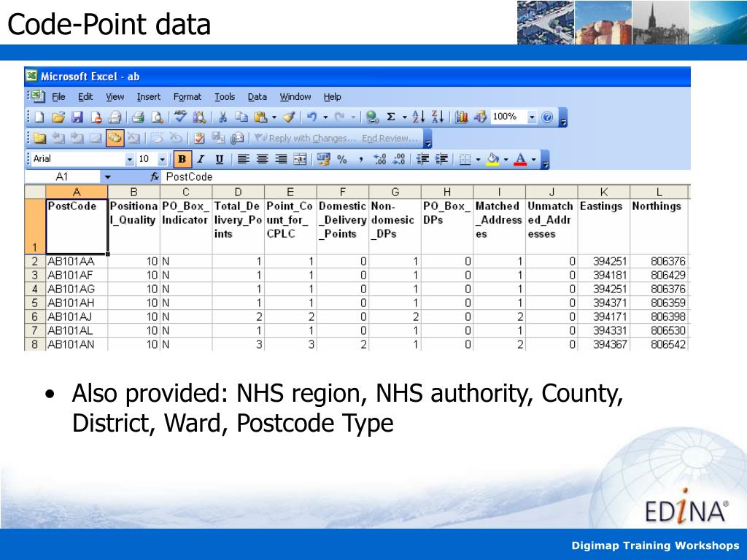Select cell containing AB101AJ
Image resolution: width=747 pixels, height=560 pixels.
77,316
